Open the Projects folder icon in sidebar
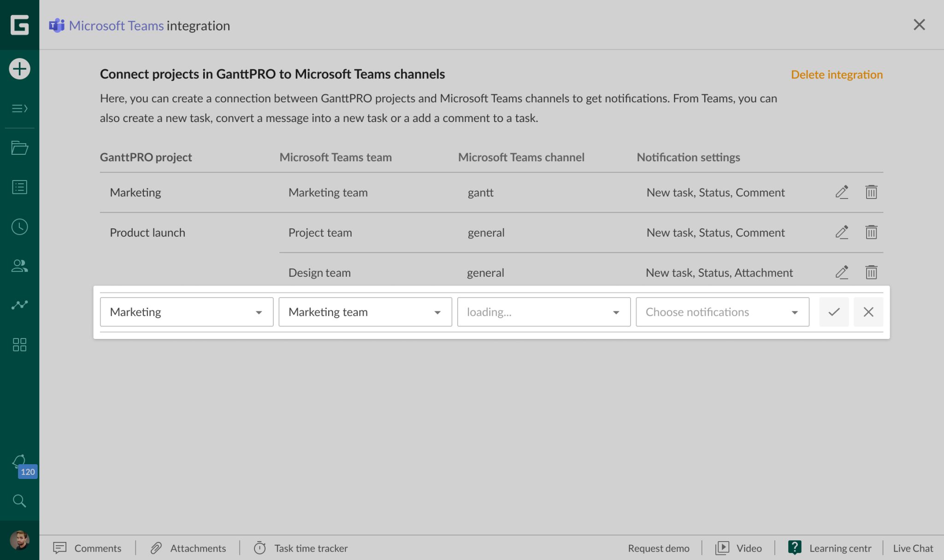The width and height of the screenshot is (944, 560). [19, 147]
